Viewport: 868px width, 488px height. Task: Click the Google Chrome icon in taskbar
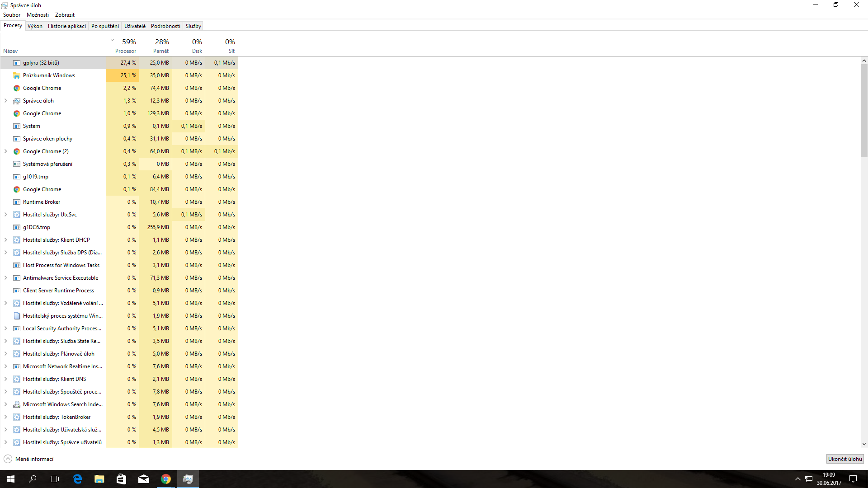(166, 479)
